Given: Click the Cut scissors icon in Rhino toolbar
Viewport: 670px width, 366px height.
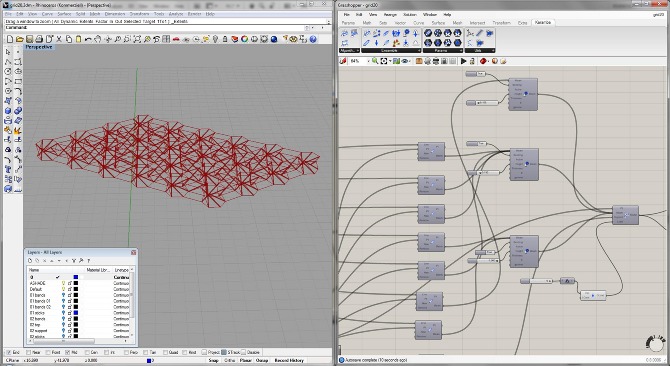Looking at the screenshot, I should (x=59, y=39).
